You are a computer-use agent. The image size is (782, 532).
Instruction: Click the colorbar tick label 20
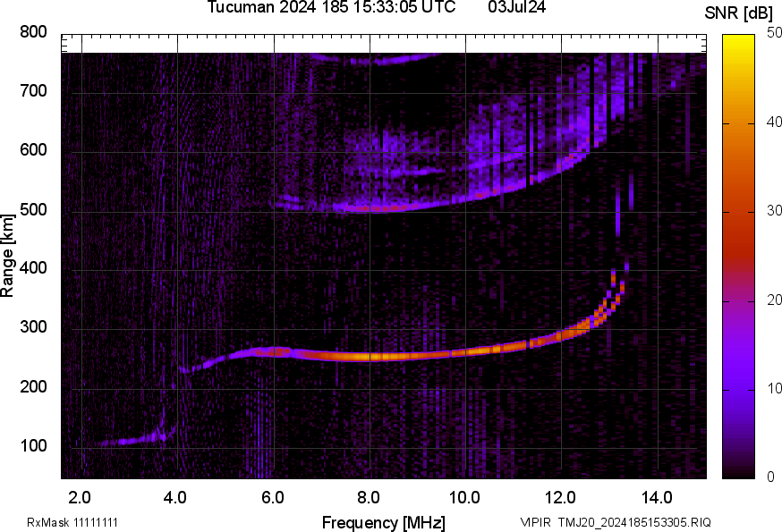(775, 300)
